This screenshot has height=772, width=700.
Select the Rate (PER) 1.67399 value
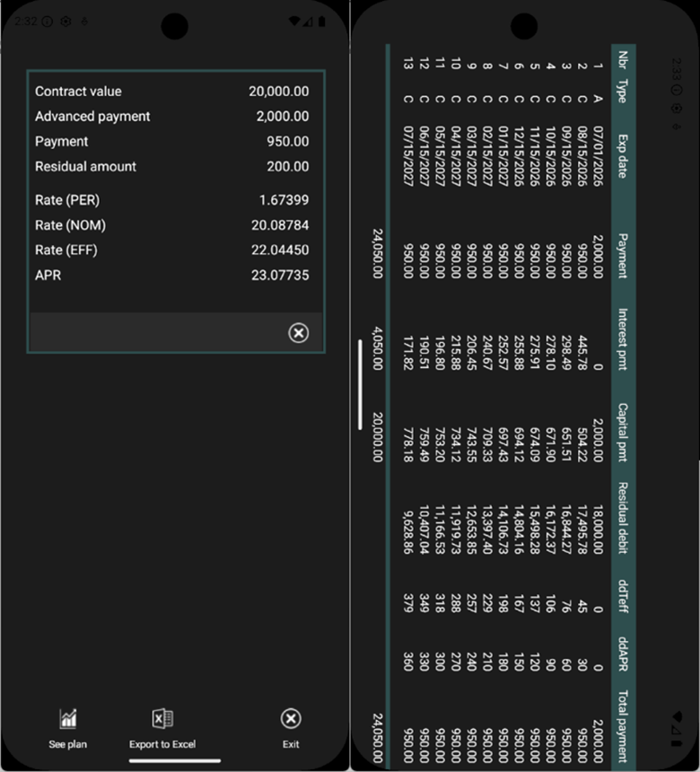[284, 200]
